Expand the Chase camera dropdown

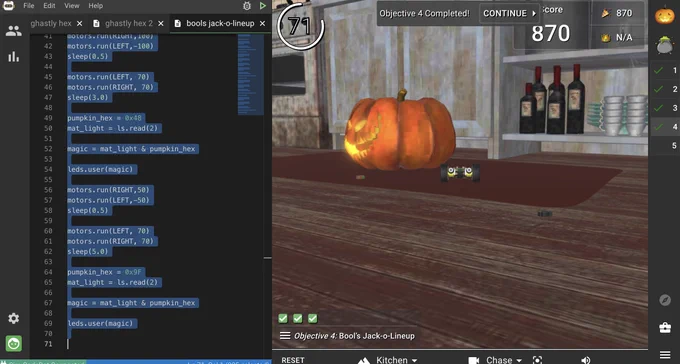coord(504,360)
